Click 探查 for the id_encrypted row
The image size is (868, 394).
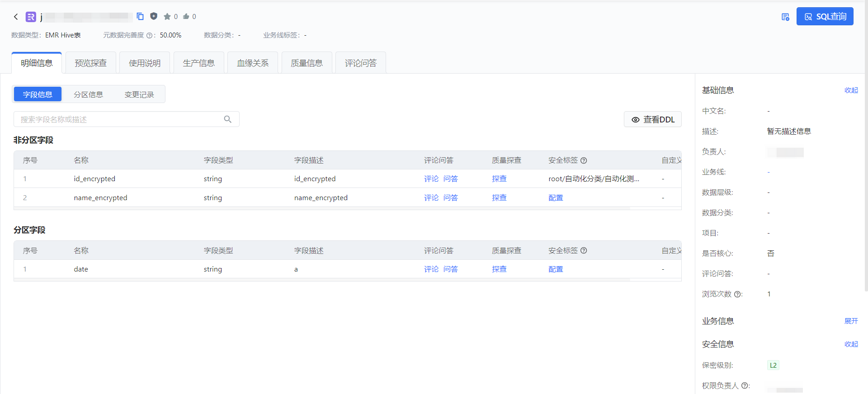(500, 179)
